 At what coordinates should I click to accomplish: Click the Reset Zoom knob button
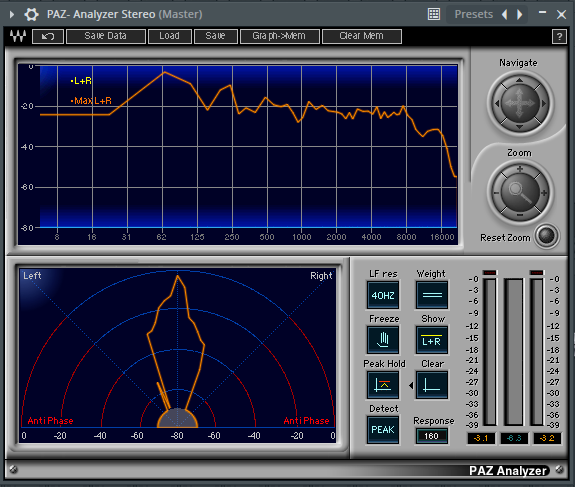click(546, 236)
